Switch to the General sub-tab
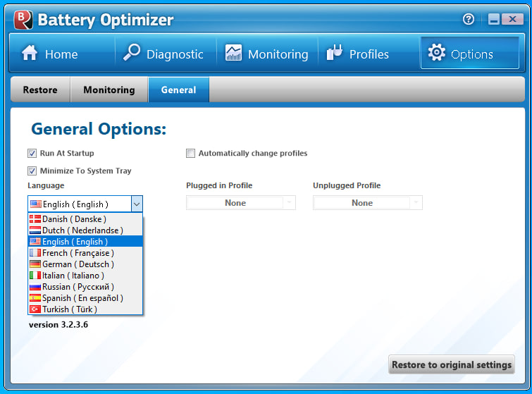 click(178, 90)
